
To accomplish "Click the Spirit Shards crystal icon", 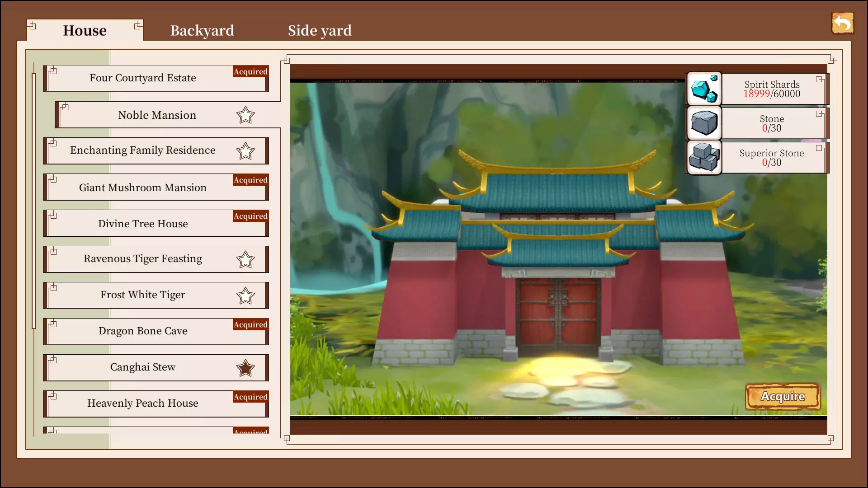I will (704, 89).
